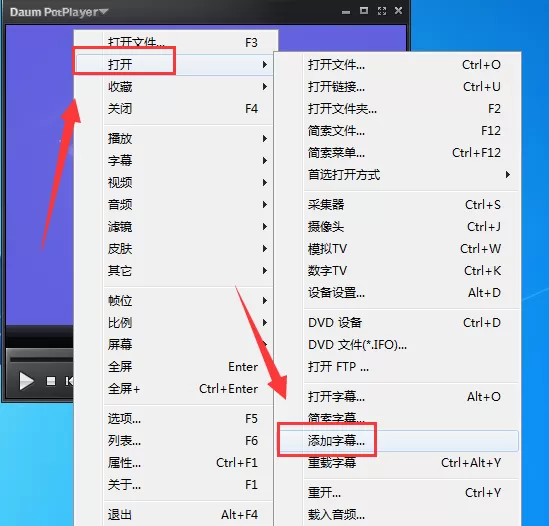Expand the 帧位 submenu

(174, 301)
